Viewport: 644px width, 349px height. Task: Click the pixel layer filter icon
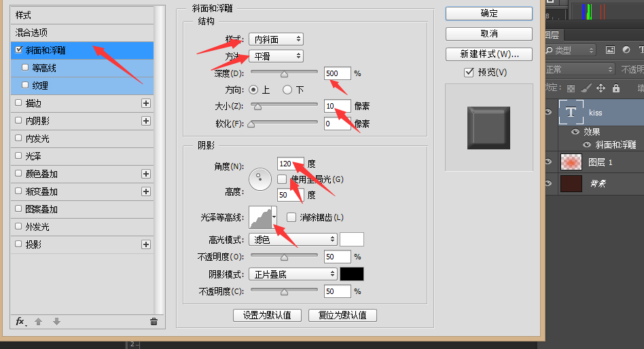610,50
